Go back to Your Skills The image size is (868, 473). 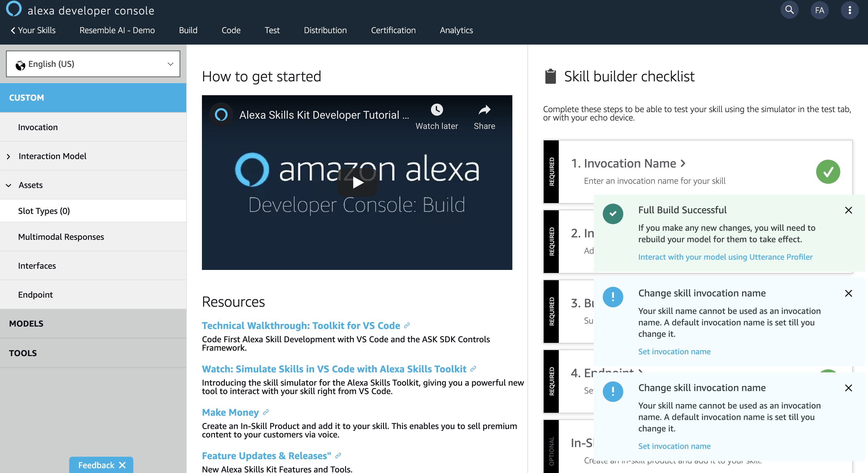33,30
